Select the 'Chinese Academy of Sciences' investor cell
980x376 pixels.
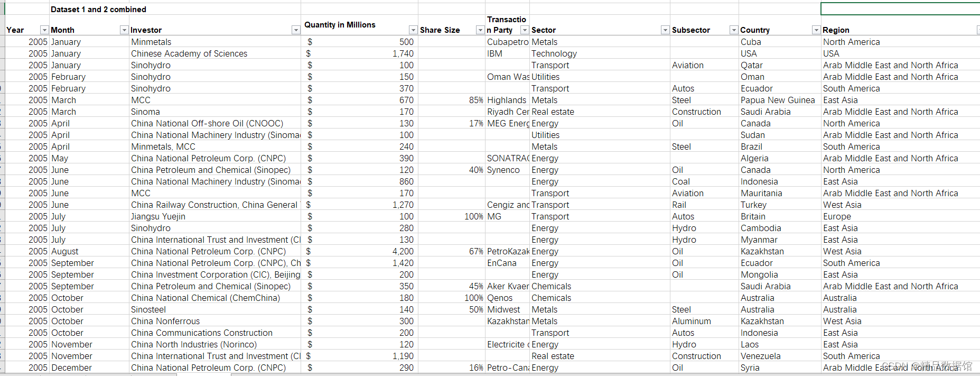(x=215, y=53)
